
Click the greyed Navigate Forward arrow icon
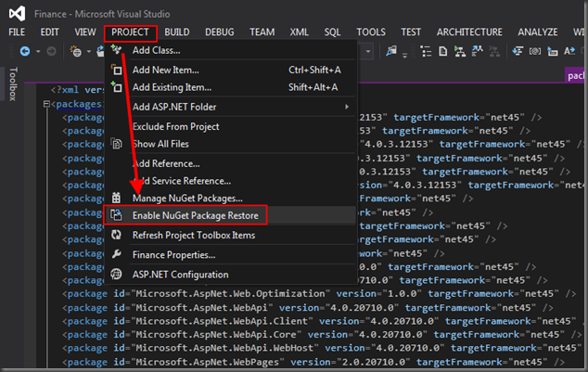[51, 51]
